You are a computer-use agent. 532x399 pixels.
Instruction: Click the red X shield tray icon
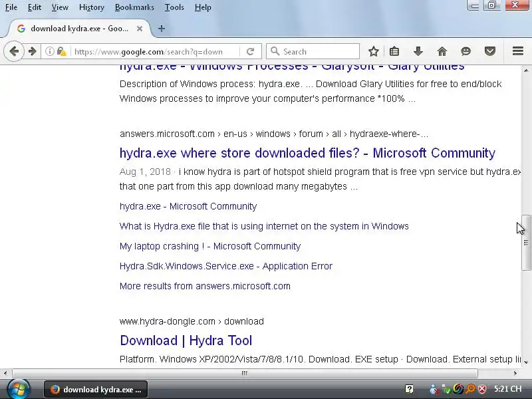(482, 389)
